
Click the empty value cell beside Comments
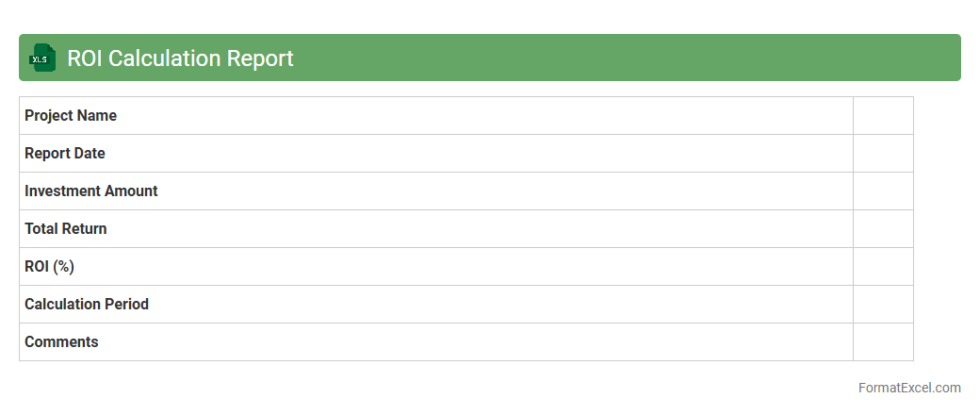(883, 342)
